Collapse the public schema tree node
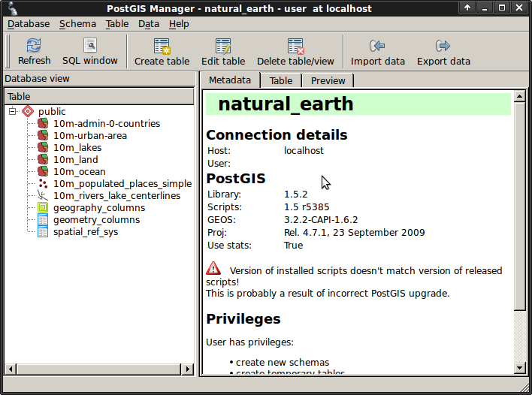The height and width of the screenshot is (395, 532). pyautogui.click(x=13, y=111)
